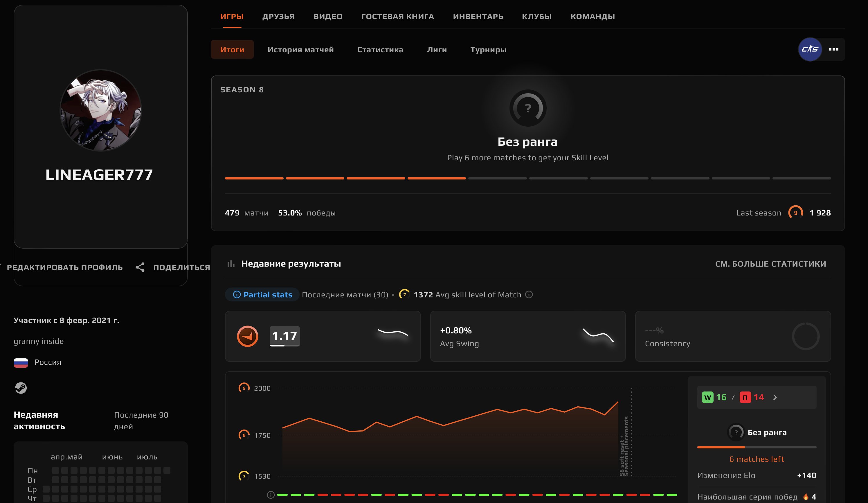The height and width of the screenshot is (503, 868).
Task: Click info icon beside Avg skill level
Action: tap(529, 294)
